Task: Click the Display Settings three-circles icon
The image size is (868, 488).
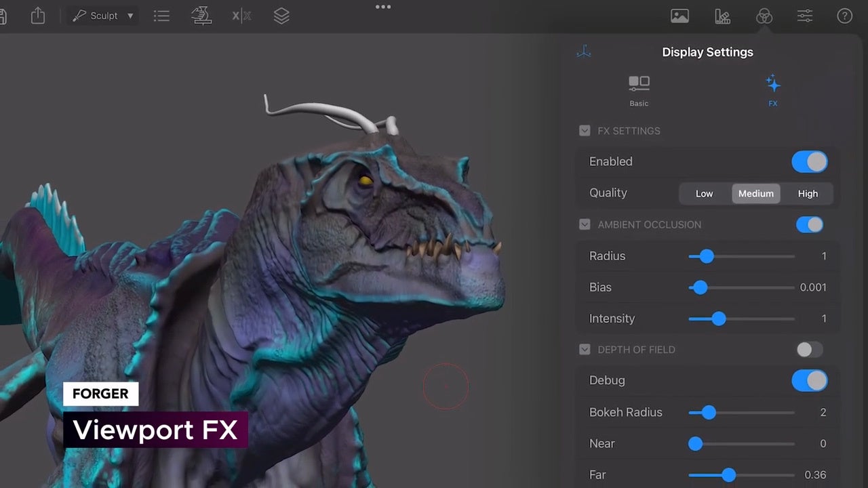Action: pos(764,16)
